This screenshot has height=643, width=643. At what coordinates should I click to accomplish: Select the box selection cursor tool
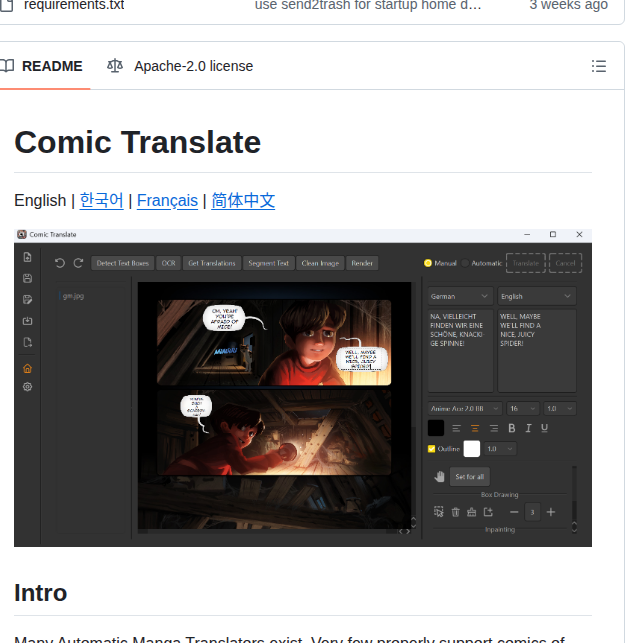[x=439, y=512]
